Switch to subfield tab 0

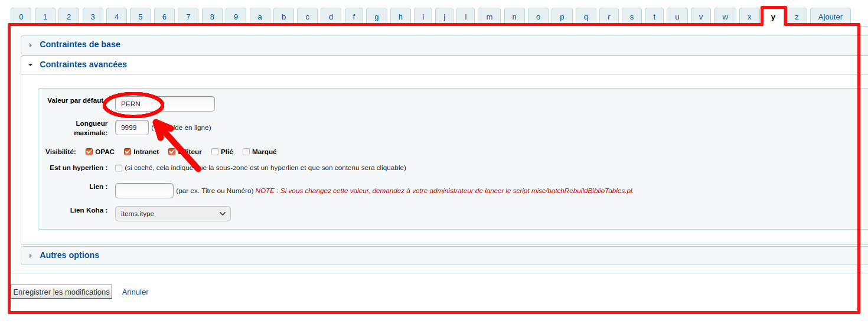coord(21,17)
